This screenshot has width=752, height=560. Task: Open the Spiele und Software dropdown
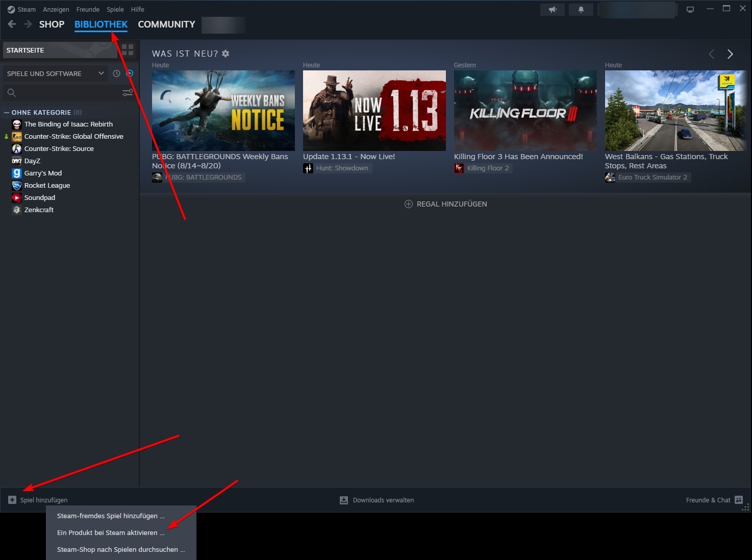pyautogui.click(x=55, y=73)
